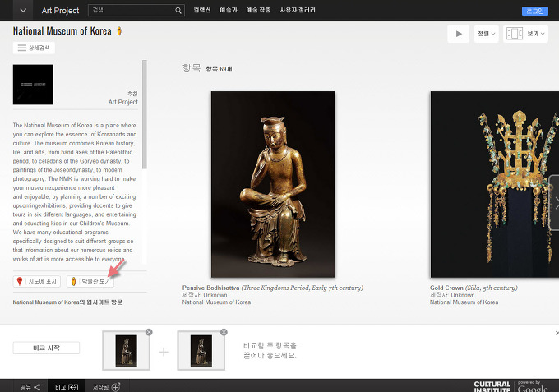This screenshot has width=559, height=392.
Task: Click the blue 로그인 button
Action: pos(534,11)
